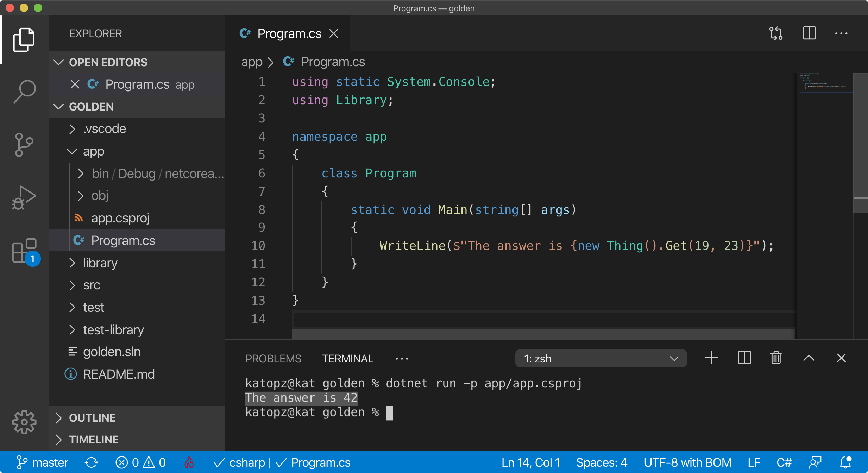The image size is (868, 473).
Task: Open the 1: zsh terminal dropdown
Action: (x=600, y=359)
